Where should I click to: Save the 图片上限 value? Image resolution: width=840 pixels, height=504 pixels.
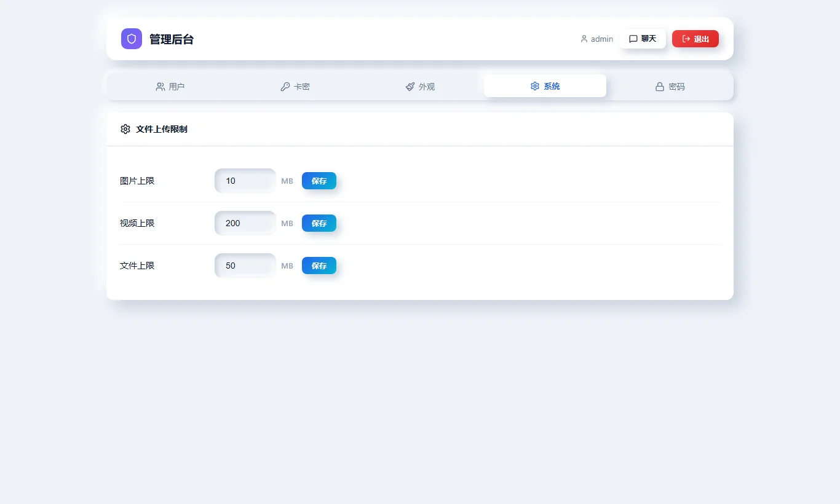tap(319, 181)
